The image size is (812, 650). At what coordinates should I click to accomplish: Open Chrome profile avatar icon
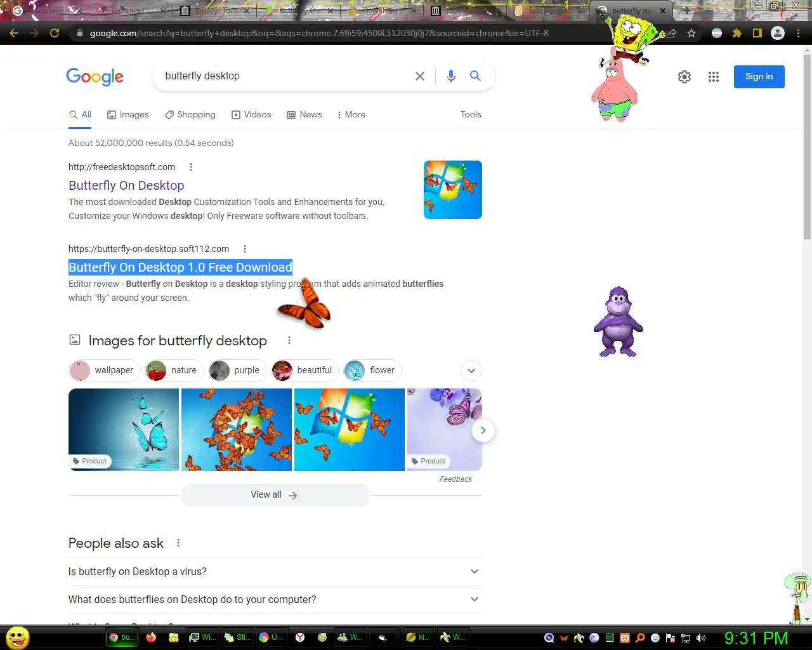pyautogui.click(x=778, y=33)
